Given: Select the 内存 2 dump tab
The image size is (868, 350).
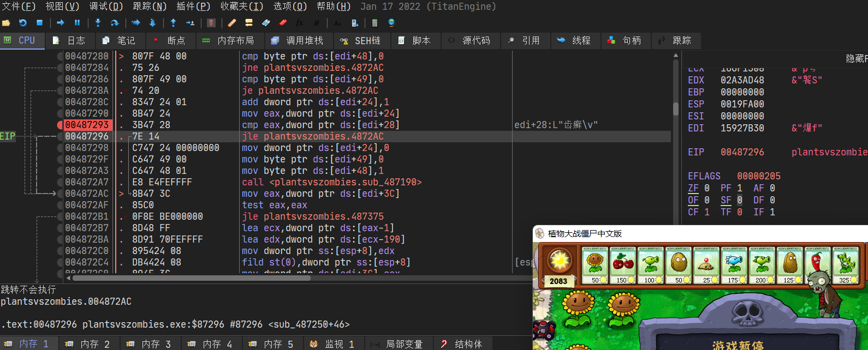Looking at the screenshot, I should point(88,344).
